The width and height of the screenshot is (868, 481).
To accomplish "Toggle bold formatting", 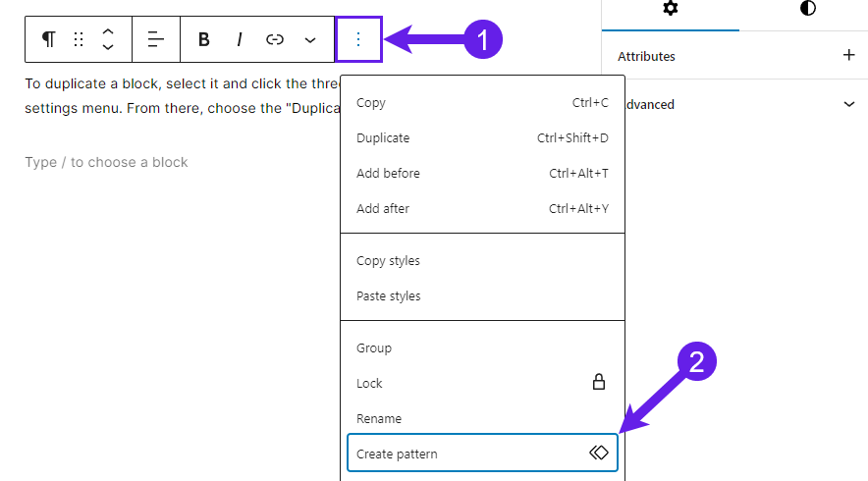I will [x=203, y=39].
